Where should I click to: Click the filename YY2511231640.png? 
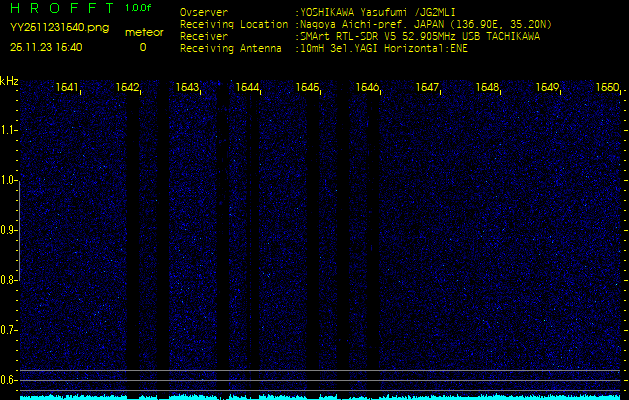(59, 28)
